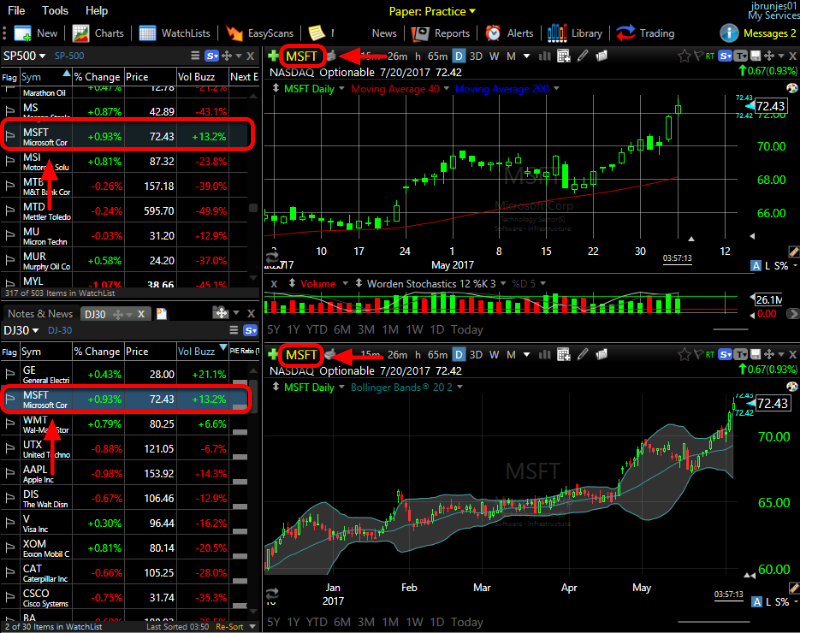Open the Help menu
Screen dimensions: 836x633
pyautogui.click(x=97, y=11)
